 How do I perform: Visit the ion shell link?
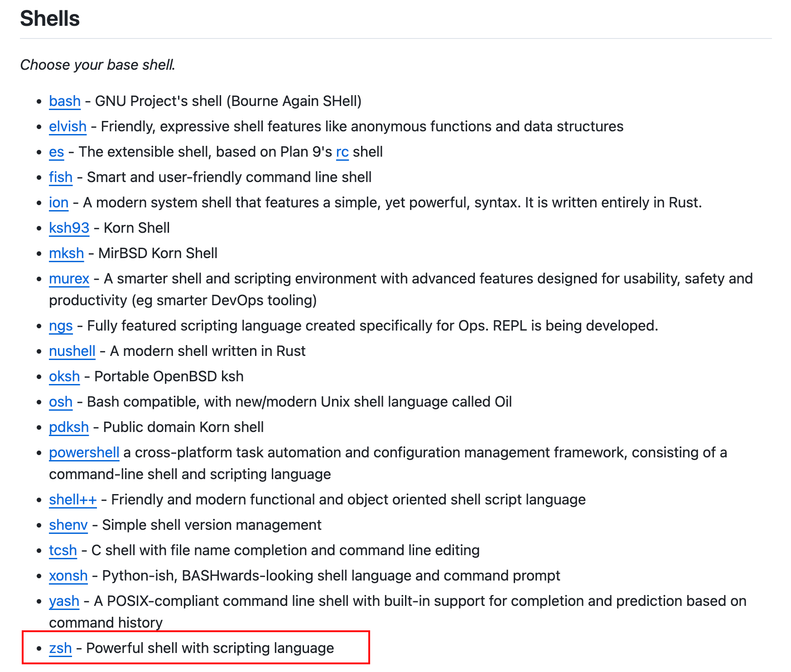[x=58, y=202]
